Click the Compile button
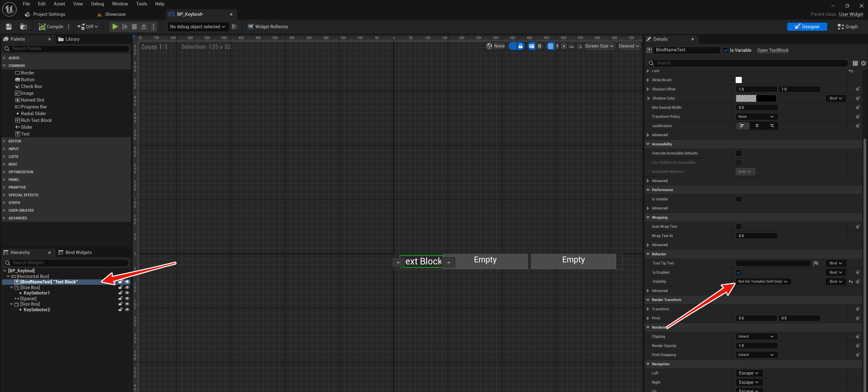 point(51,27)
